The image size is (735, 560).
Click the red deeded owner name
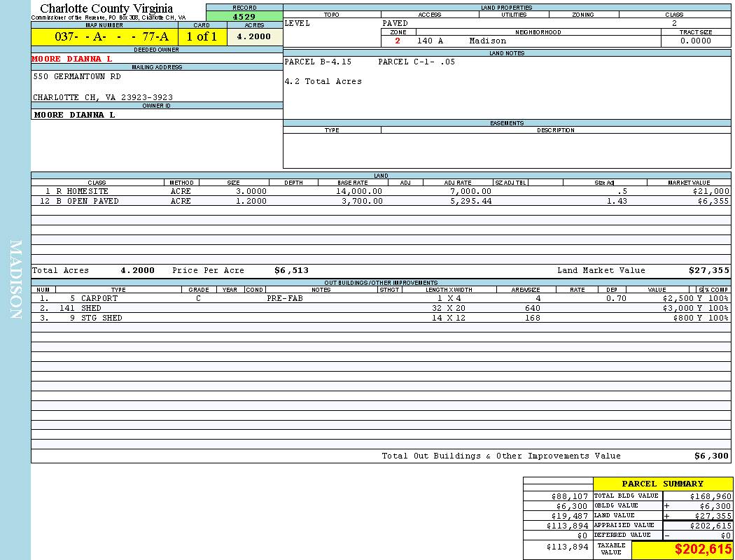[72, 59]
